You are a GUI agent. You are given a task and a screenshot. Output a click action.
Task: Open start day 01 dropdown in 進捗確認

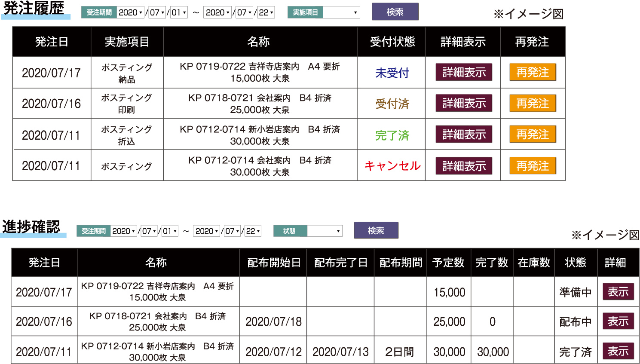tap(170, 231)
